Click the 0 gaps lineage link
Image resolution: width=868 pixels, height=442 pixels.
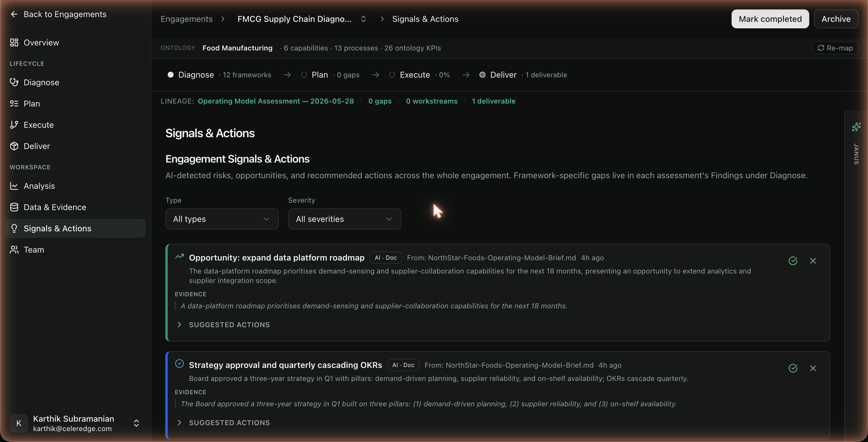pyautogui.click(x=380, y=101)
